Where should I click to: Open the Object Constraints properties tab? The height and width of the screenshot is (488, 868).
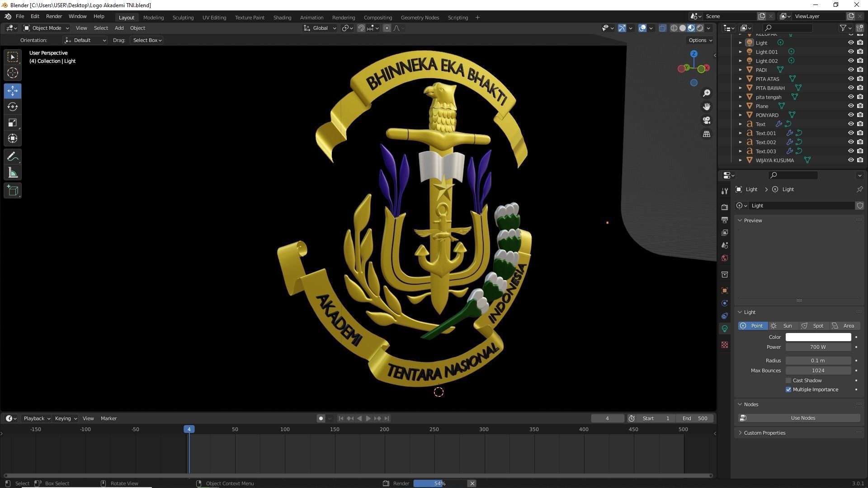click(x=725, y=316)
